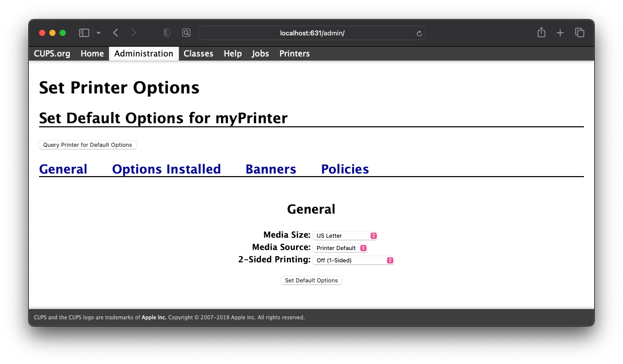Screen dimensions: 623x364
Task: Add a new tab with the plus icon
Action: click(x=560, y=33)
